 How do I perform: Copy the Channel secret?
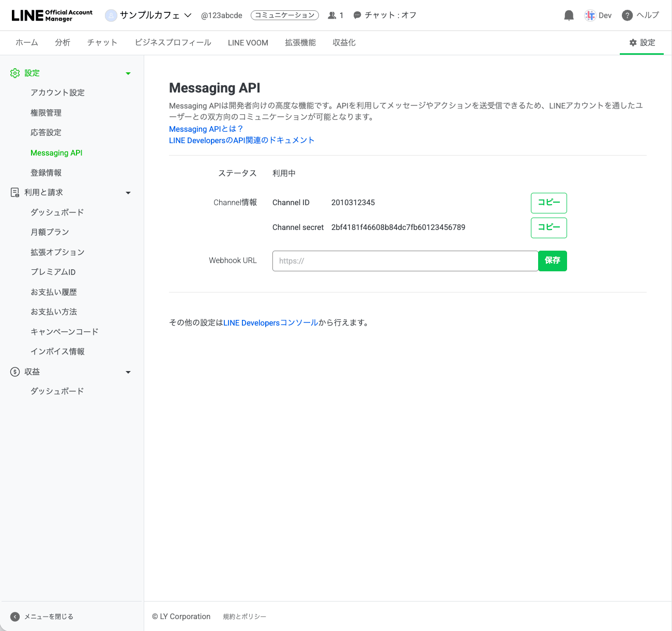549,228
